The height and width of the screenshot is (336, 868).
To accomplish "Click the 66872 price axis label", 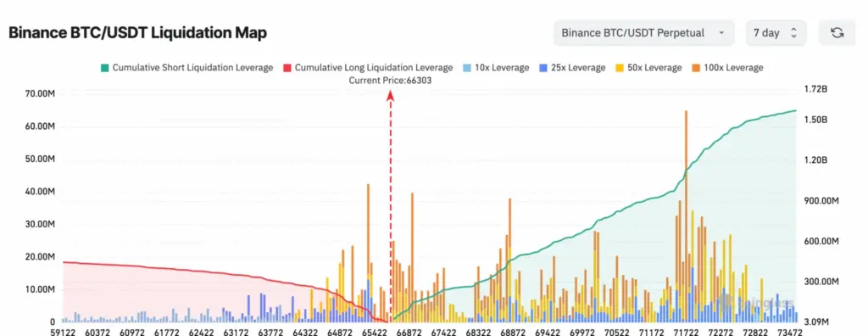I will click(x=409, y=332).
